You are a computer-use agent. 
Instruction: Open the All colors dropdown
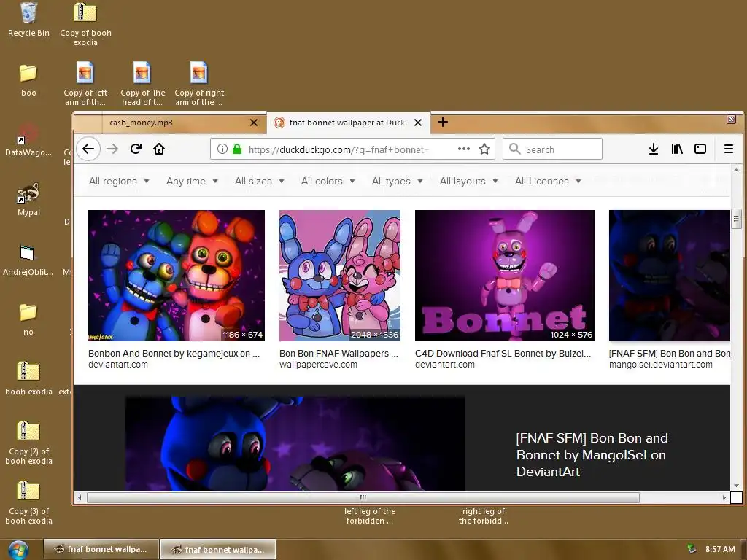[328, 181]
